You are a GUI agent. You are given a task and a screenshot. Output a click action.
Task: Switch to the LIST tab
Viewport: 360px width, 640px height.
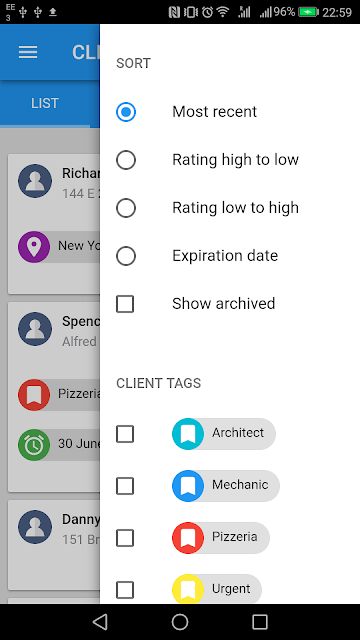(x=45, y=103)
